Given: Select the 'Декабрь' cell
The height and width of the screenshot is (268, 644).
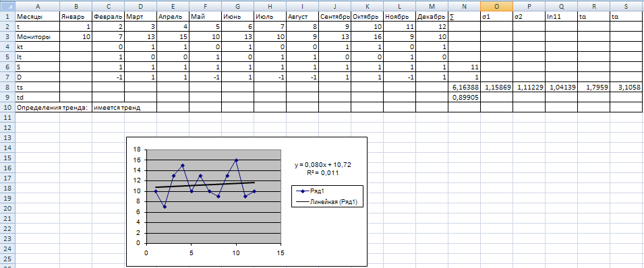Looking at the screenshot, I should [432, 17].
